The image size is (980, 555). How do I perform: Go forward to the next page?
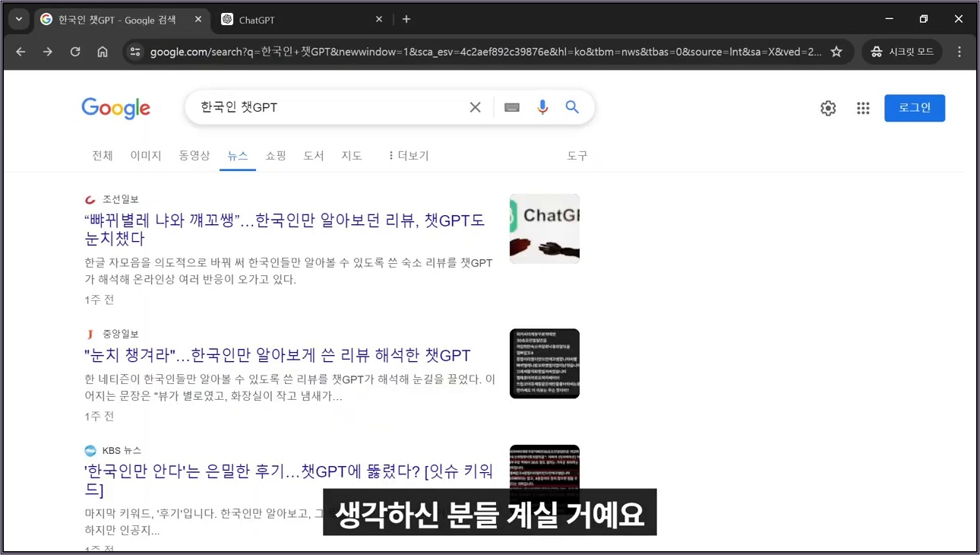coord(48,52)
